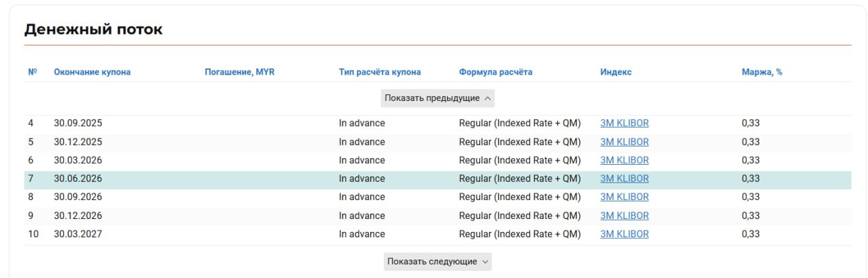Click the Индекс column header

click(x=616, y=73)
